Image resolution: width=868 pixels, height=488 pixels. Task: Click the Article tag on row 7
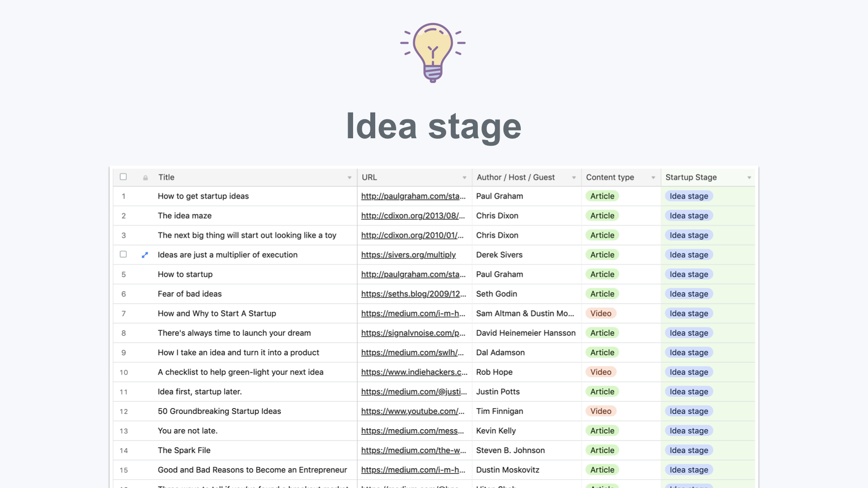coord(600,313)
